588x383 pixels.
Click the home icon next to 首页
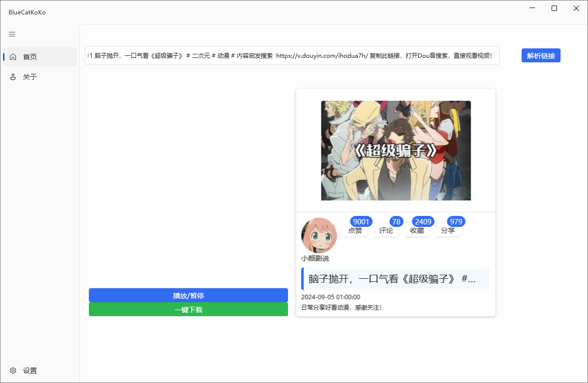click(13, 56)
